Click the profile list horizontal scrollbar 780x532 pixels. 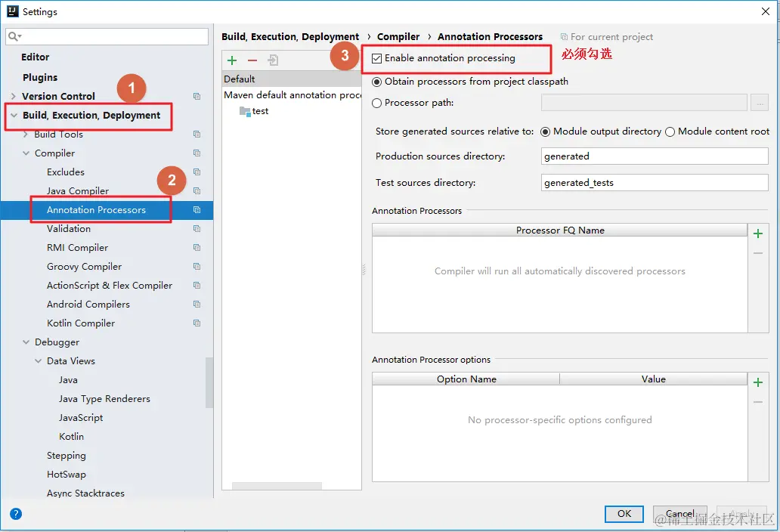point(277,486)
